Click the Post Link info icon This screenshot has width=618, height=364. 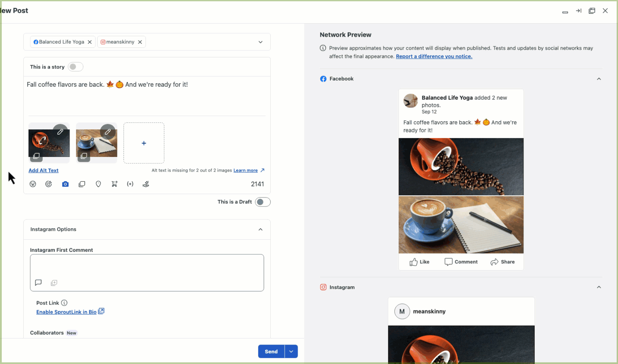coord(64,303)
